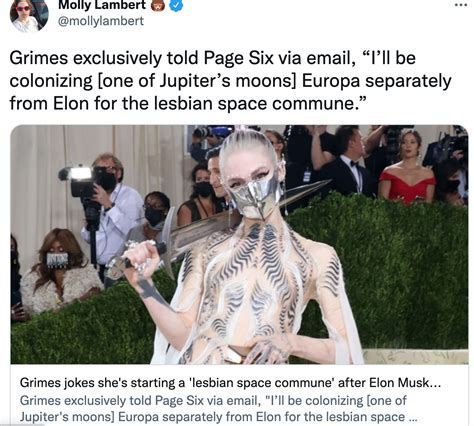Open headline 'Grimes jokes she's starting a lesbian space commune'

tap(230, 383)
